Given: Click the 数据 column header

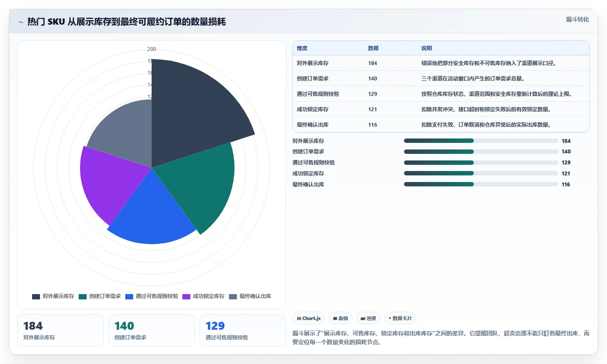Looking at the screenshot, I should click(373, 48).
